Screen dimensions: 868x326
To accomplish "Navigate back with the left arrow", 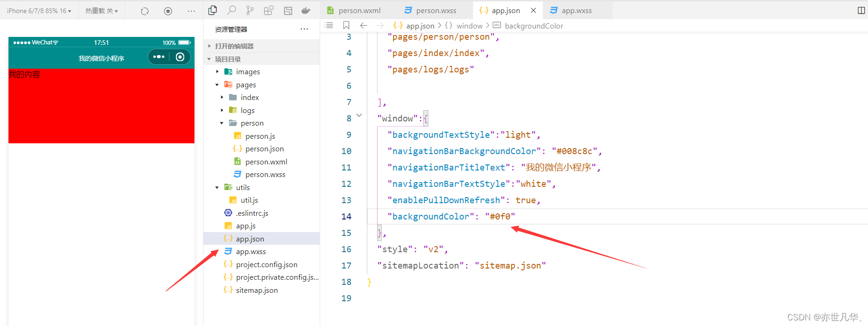I will [x=364, y=25].
